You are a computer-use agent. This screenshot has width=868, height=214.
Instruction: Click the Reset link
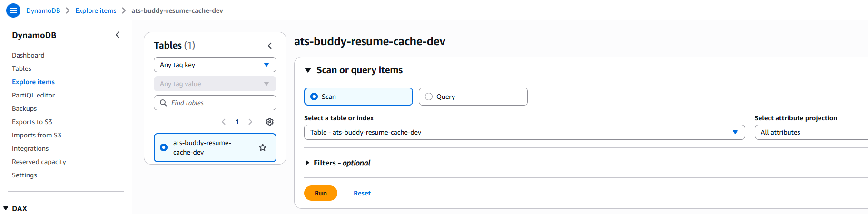[x=362, y=193]
